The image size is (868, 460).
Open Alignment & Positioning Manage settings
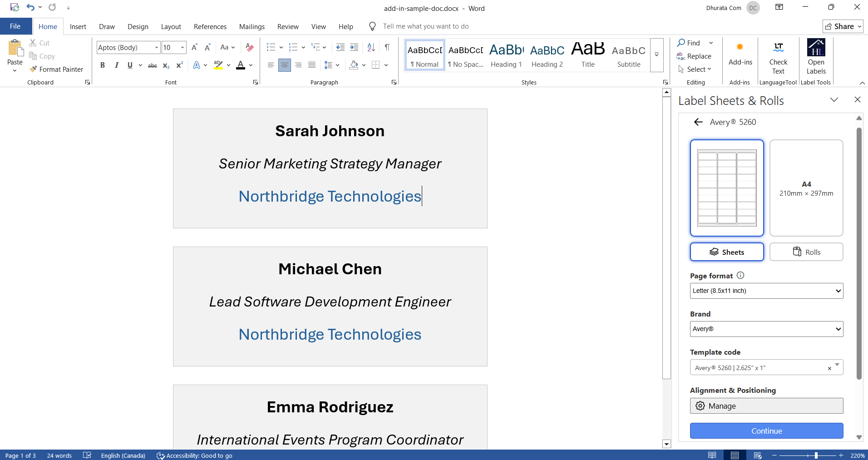[x=766, y=406]
